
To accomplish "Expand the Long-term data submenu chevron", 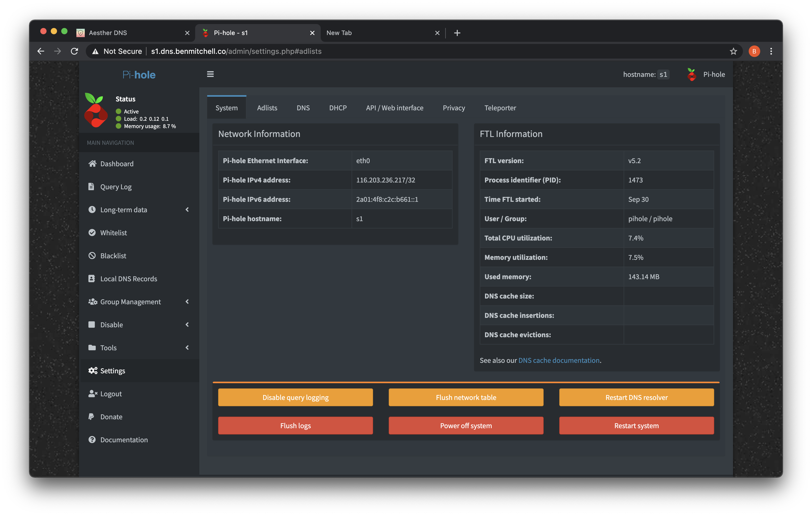I will coord(187,209).
